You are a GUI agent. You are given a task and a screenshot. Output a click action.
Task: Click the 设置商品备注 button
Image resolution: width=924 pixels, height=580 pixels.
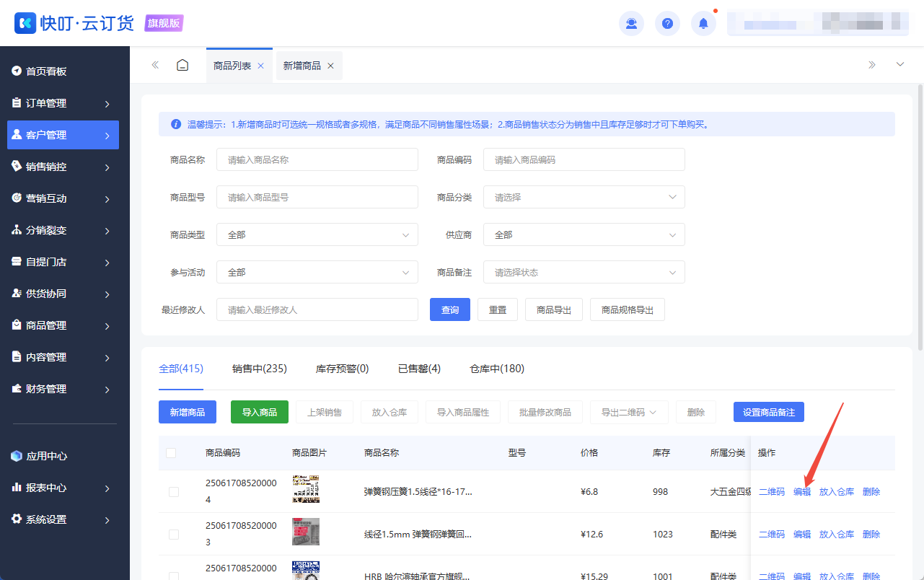pyautogui.click(x=769, y=412)
